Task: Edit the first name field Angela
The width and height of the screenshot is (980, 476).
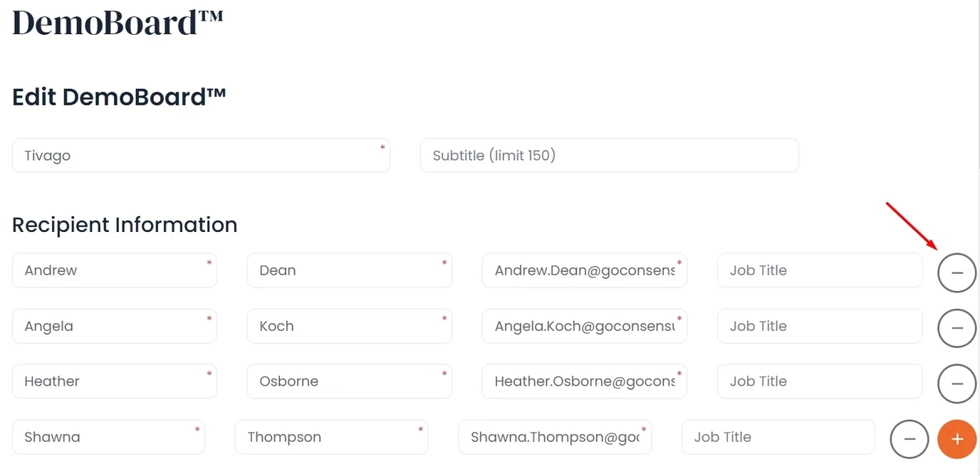Action: coord(114,326)
